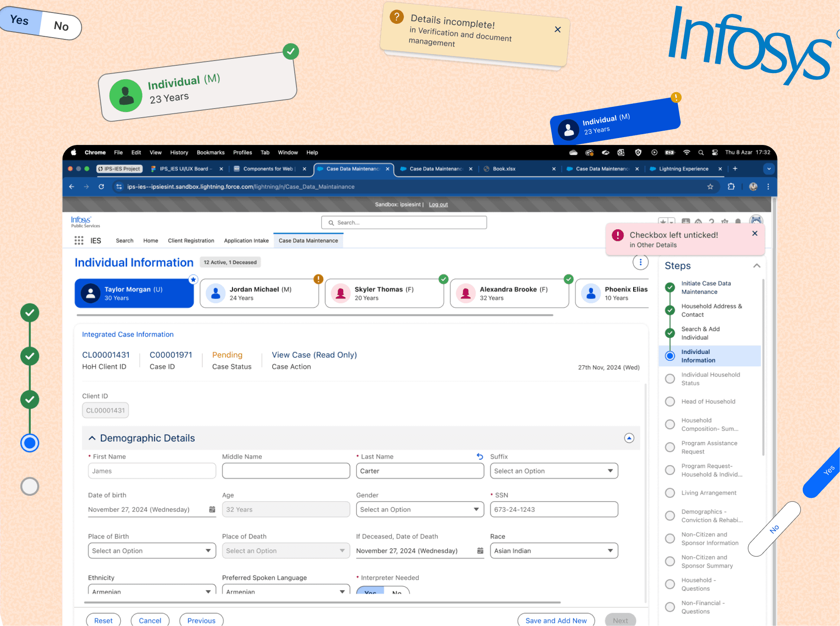Open the View Case (Read Only) link
The height and width of the screenshot is (626, 840).
[x=314, y=355]
